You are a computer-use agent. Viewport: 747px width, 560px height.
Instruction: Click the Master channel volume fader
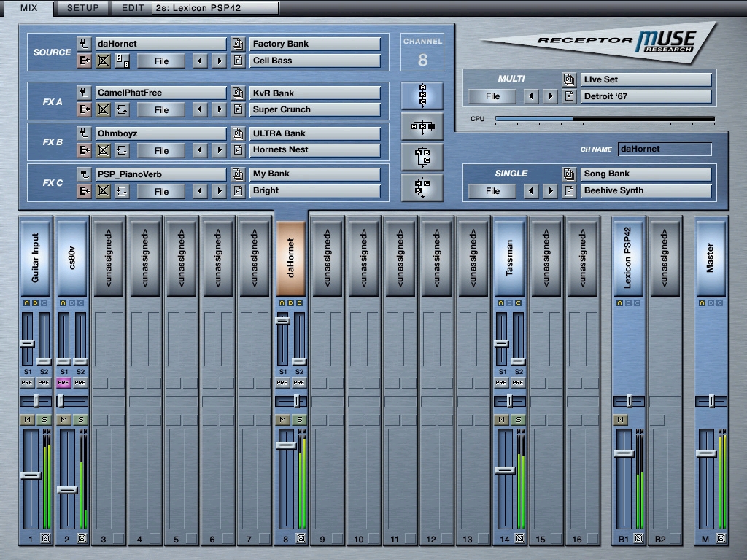pyautogui.click(x=706, y=454)
